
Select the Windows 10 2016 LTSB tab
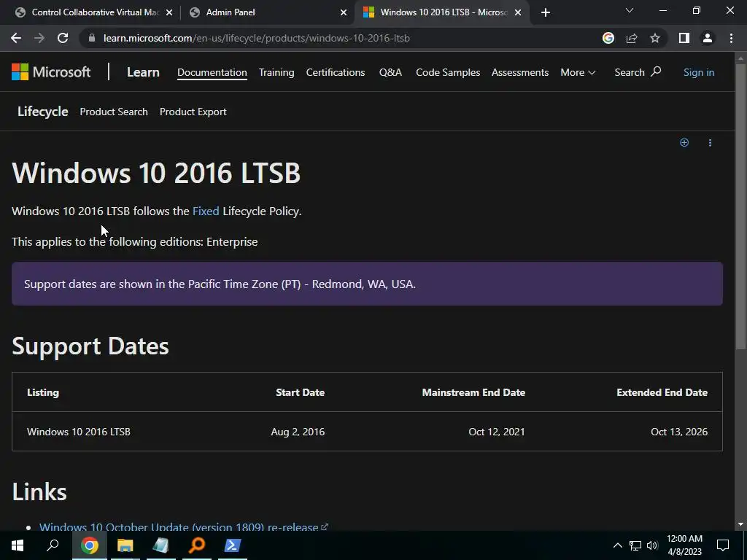coord(443,12)
